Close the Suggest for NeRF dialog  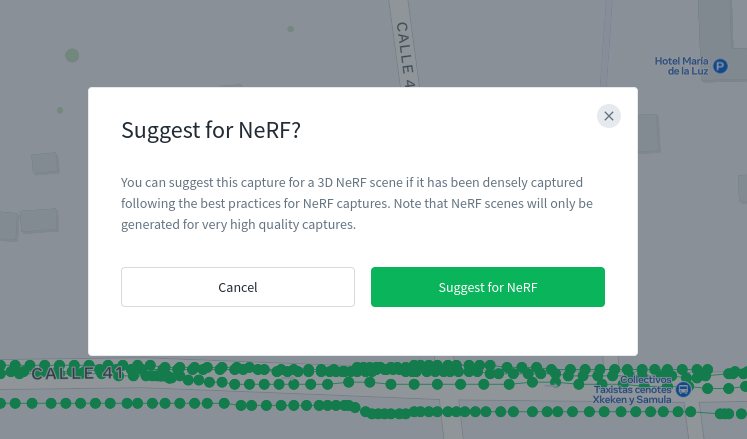(608, 116)
